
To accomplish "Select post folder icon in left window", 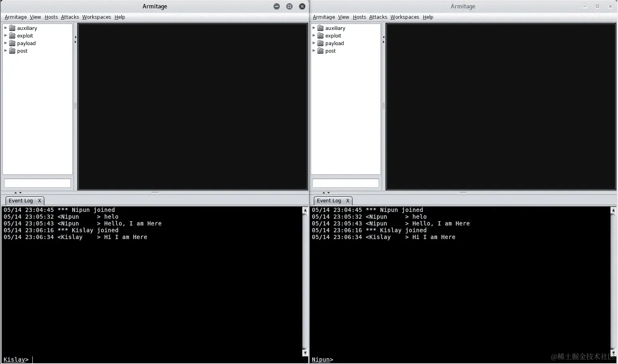I will pyautogui.click(x=12, y=51).
